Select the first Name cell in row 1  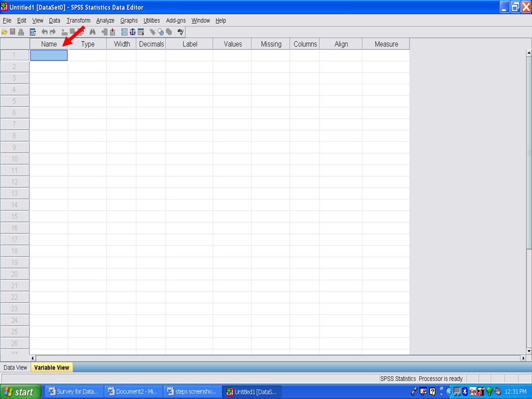49,55
